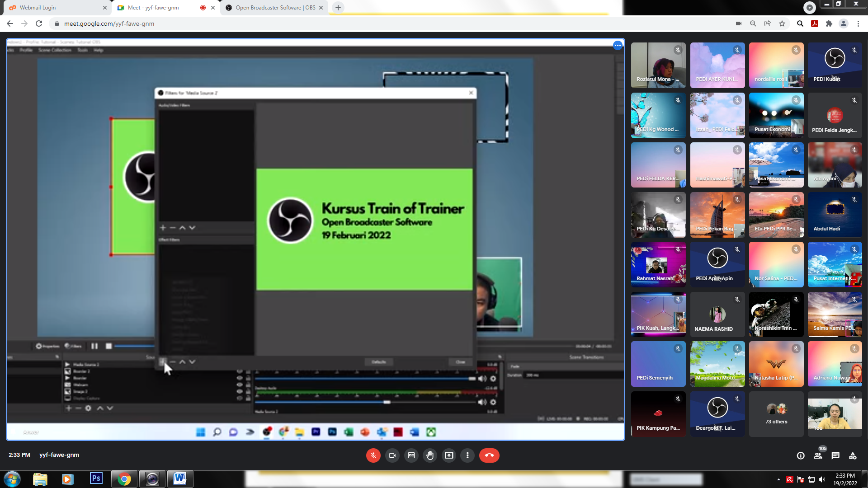Open Meet more options menu
The height and width of the screenshot is (488, 868).
coord(467,455)
